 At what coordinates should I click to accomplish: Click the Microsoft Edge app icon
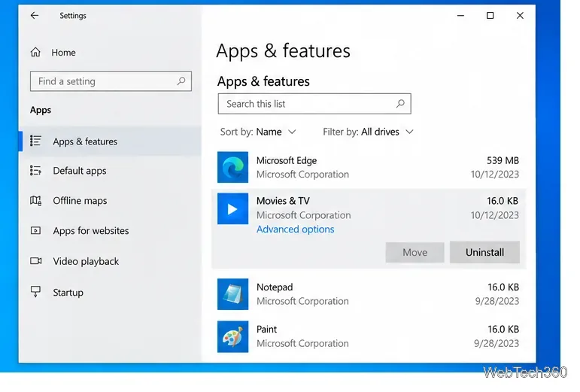click(232, 167)
